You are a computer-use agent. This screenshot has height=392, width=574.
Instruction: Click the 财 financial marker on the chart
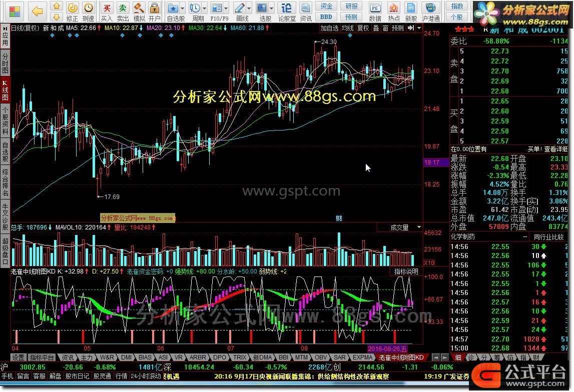[x=339, y=218]
